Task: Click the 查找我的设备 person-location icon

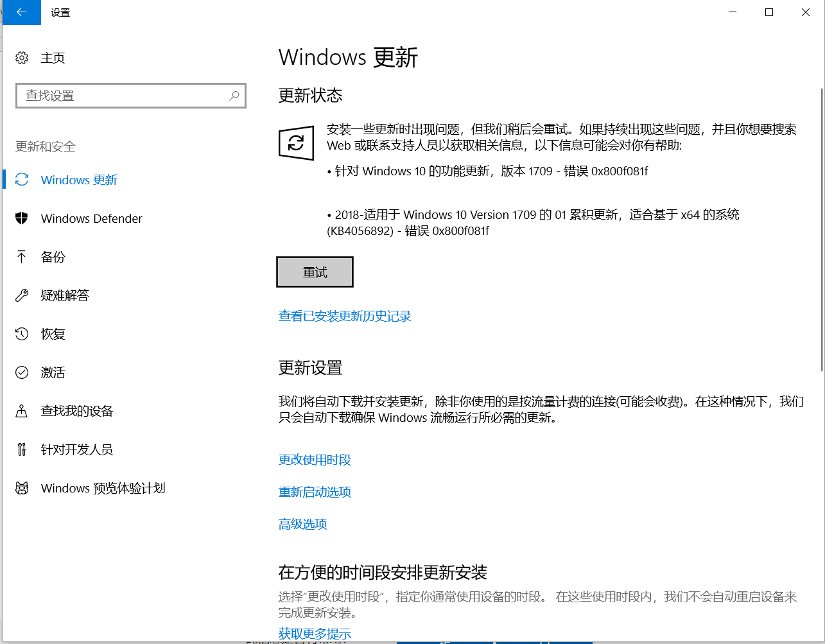Action: tap(22, 411)
